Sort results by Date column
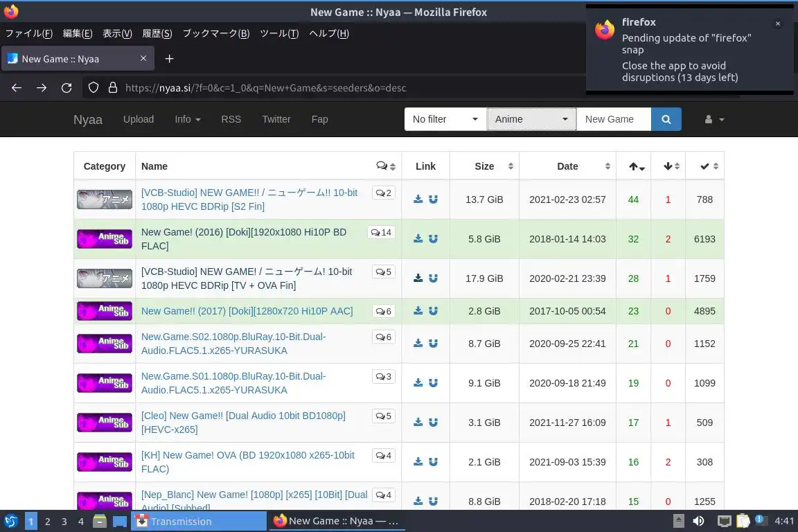This screenshot has height=532, width=798. tap(567, 166)
